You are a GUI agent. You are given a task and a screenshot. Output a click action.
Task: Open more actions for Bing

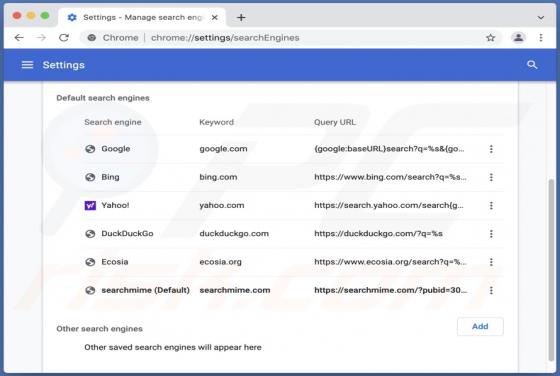tap(491, 177)
